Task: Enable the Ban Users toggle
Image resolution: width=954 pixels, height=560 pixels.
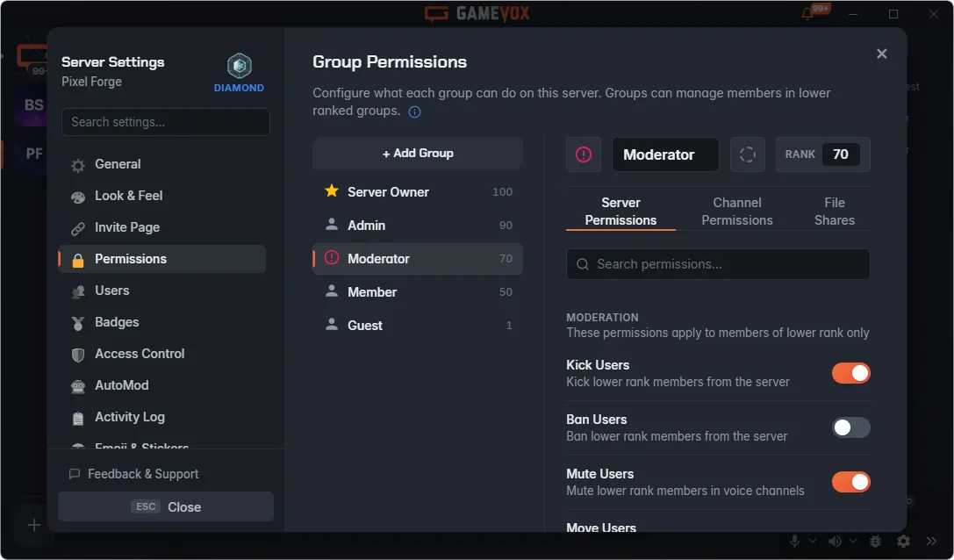Action: 850,427
